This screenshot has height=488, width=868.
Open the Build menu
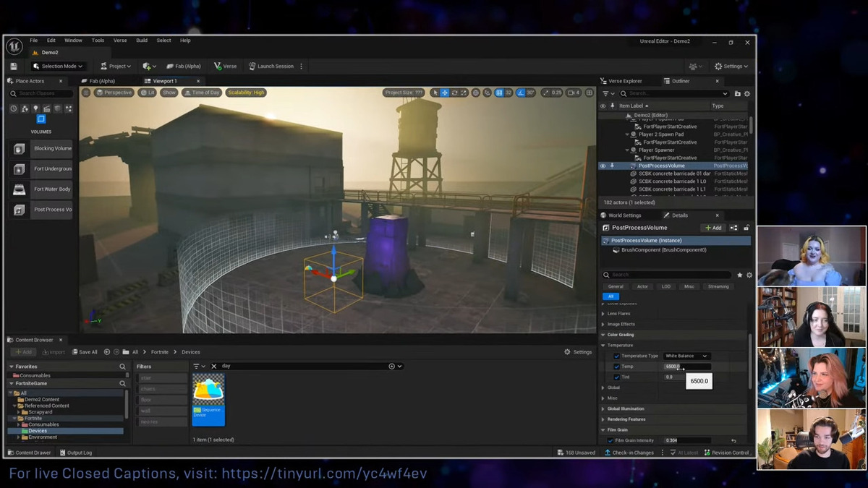tap(142, 40)
